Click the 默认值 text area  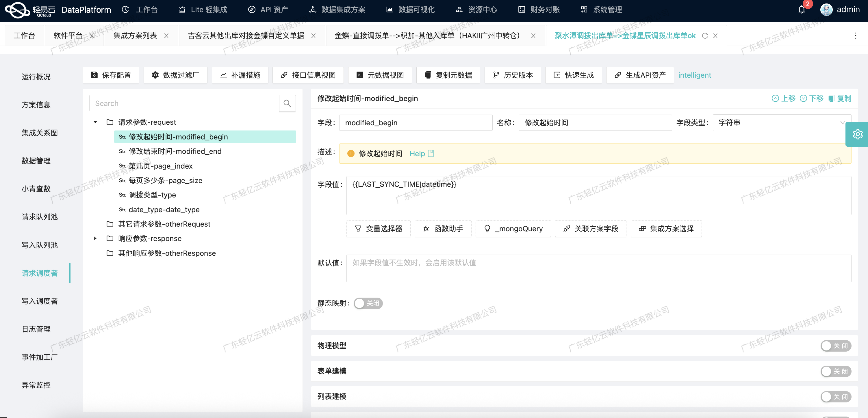(599, 268)
